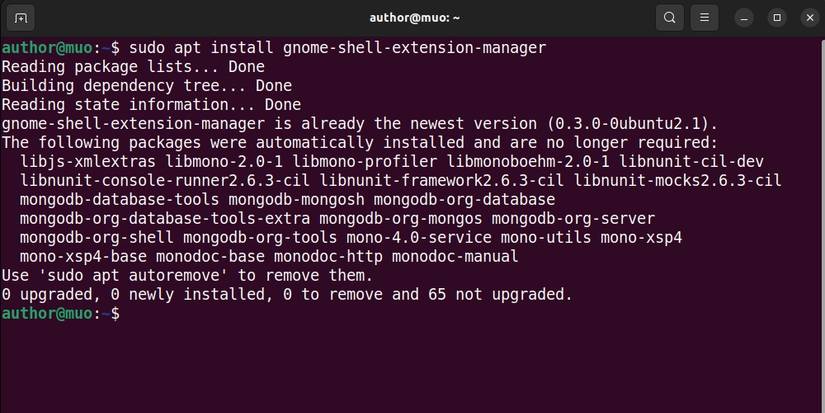Click the 'Building dependency tree... Done' line
The image size is (825, 413).
pyautogui.click(x=147, y=85)
